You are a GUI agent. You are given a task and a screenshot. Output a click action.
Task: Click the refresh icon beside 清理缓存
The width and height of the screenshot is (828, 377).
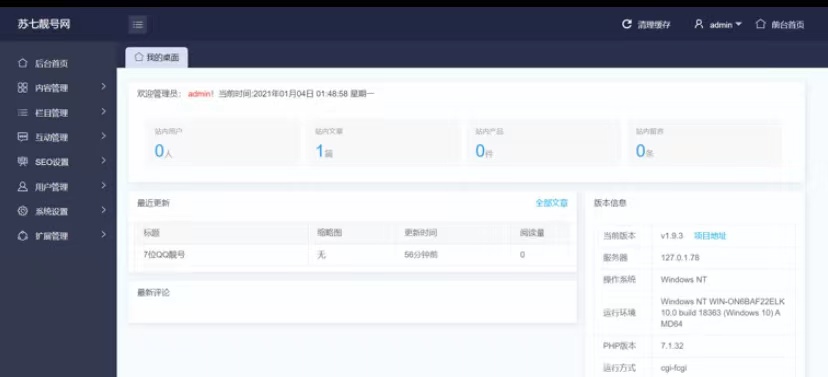[627, 24]
